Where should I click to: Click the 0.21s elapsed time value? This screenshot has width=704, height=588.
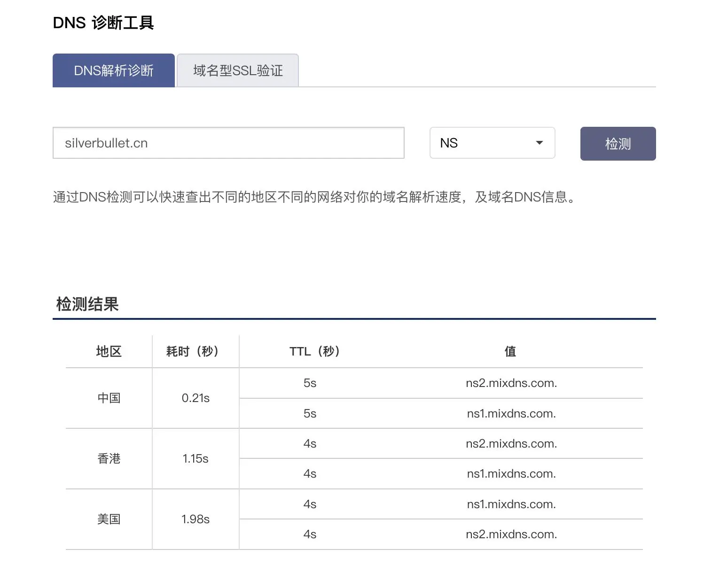click(196, 398)
